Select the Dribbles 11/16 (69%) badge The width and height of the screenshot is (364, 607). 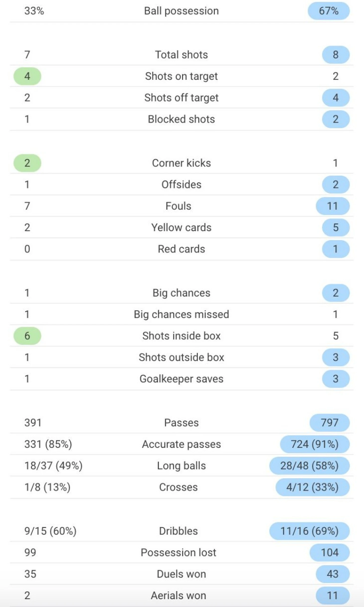pyautogui.click(x=309, y=531)
